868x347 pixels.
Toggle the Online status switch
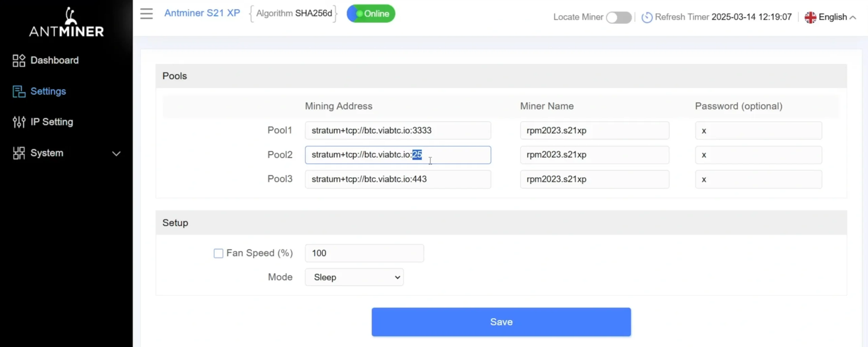click(x=371, y=14)
